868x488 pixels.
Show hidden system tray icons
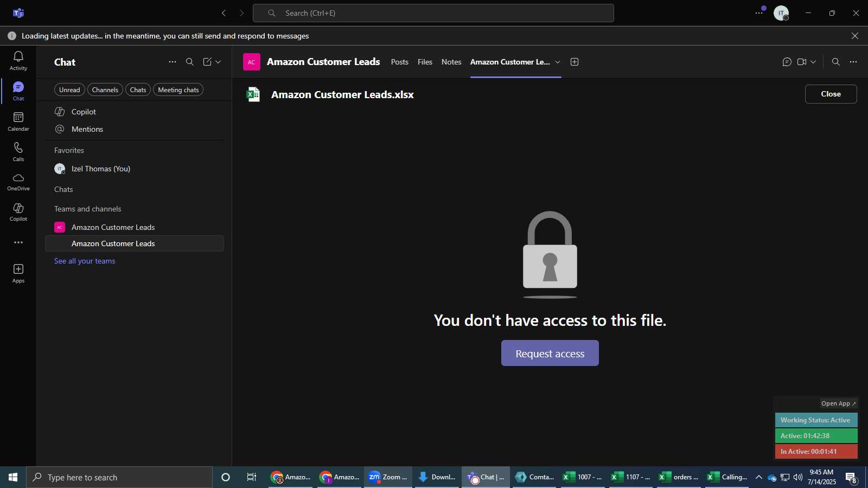(x=759, y=477)
